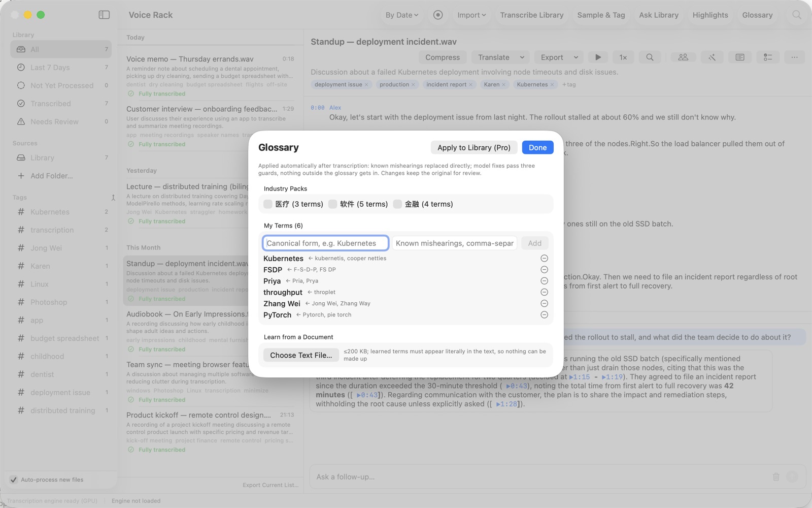Image resolution: width=812 pixels, height=508 pixels.
Task: Open Sample & Tag from toolbar
Action: pyautogui.click(x=601, y=15)
